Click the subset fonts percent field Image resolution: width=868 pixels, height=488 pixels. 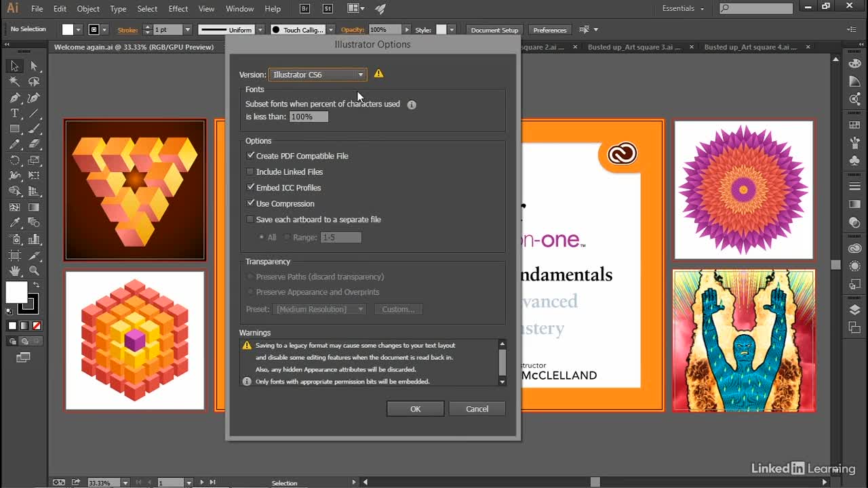pos(309,117)
